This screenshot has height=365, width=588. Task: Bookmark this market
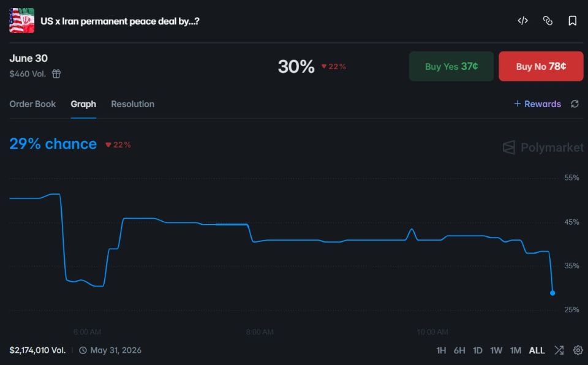click(x=573, y=21)
